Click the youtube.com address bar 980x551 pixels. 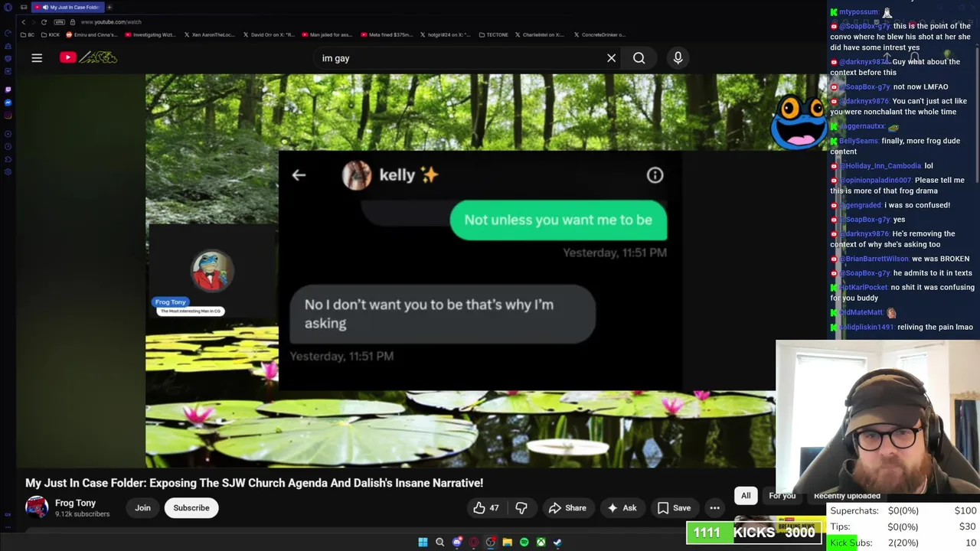point(110,22)
